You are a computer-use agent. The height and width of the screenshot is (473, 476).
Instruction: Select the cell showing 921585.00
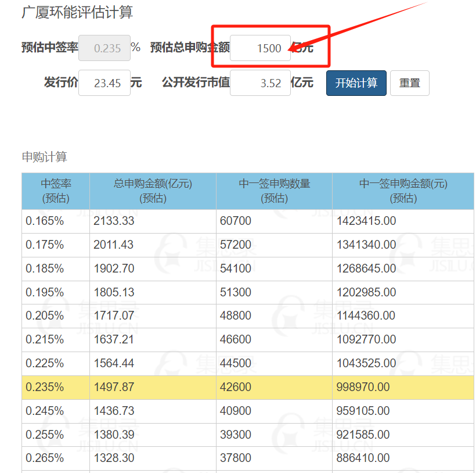(403, 435)
